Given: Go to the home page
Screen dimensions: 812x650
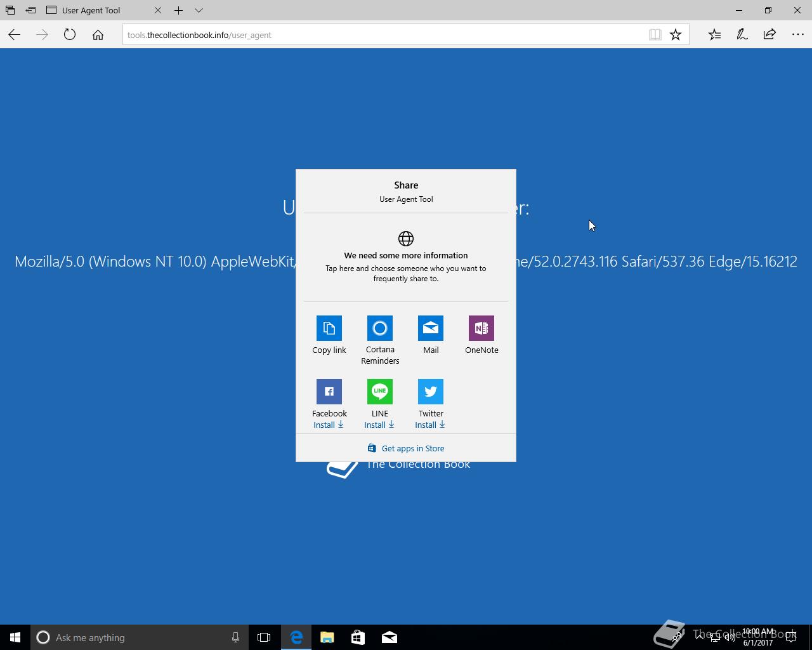Looking at the screenshot, I should pyautogui.click(x=98, y=35).
